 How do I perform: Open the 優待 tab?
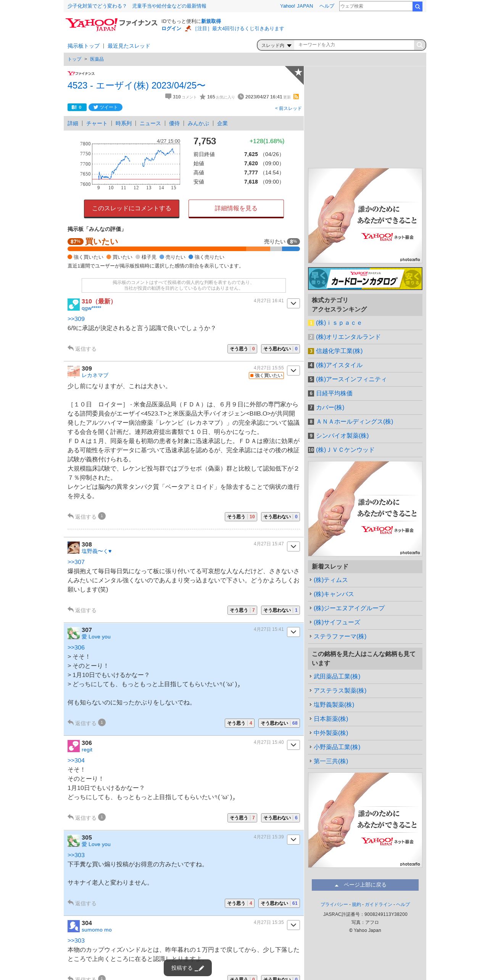click(174, 123)
